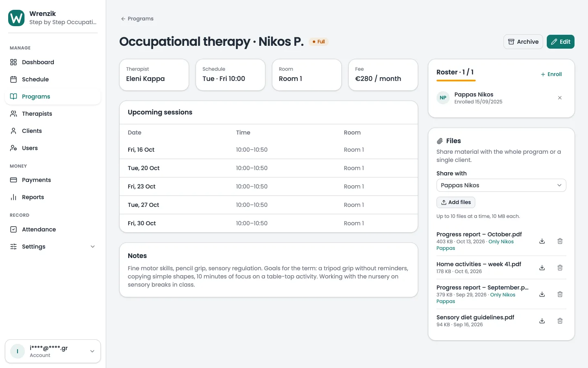Select the Tue, 27 Oct session row

coord(269,205)
